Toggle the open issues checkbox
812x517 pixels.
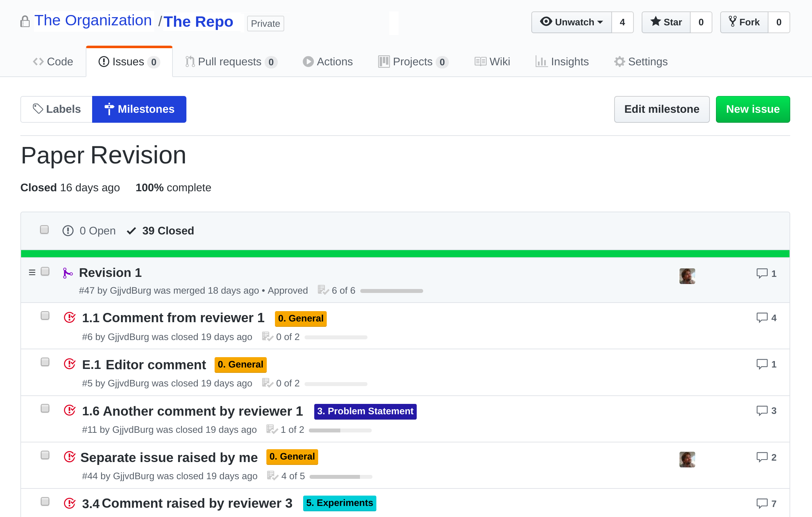pyautogui.click(x=44, y=230)
